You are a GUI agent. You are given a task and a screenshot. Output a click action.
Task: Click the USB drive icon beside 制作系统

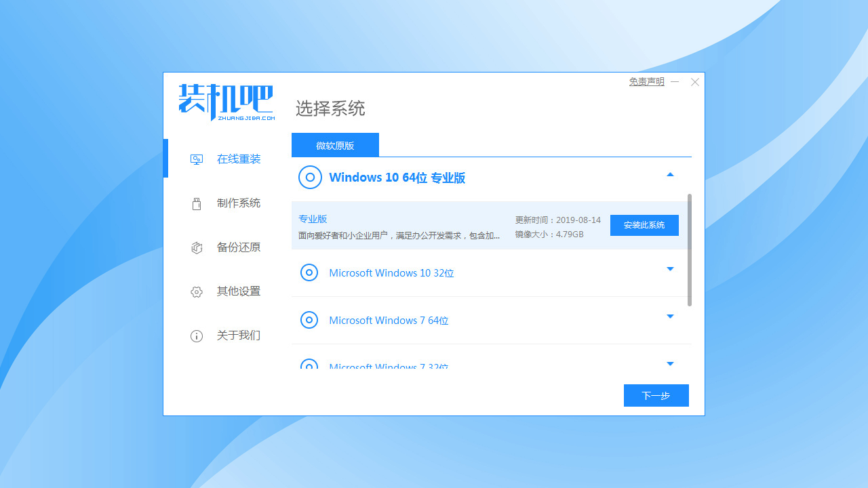pyautogui.click(x=197, y=203)
